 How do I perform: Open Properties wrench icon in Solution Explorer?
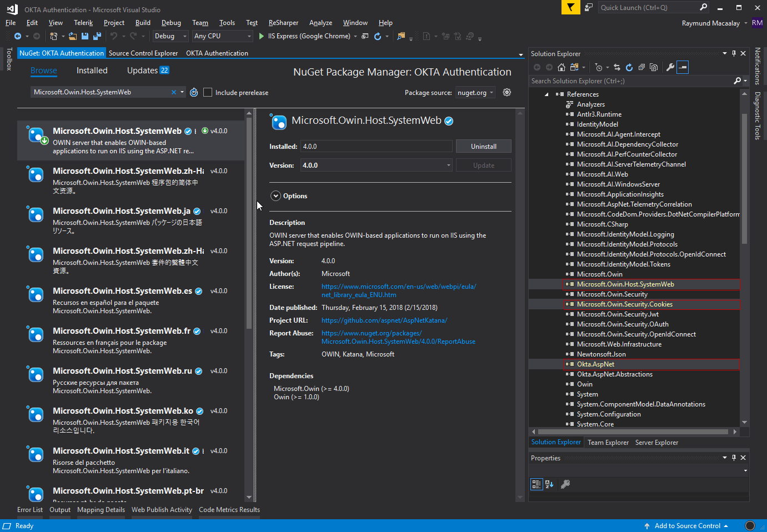(x=670, y=67)
